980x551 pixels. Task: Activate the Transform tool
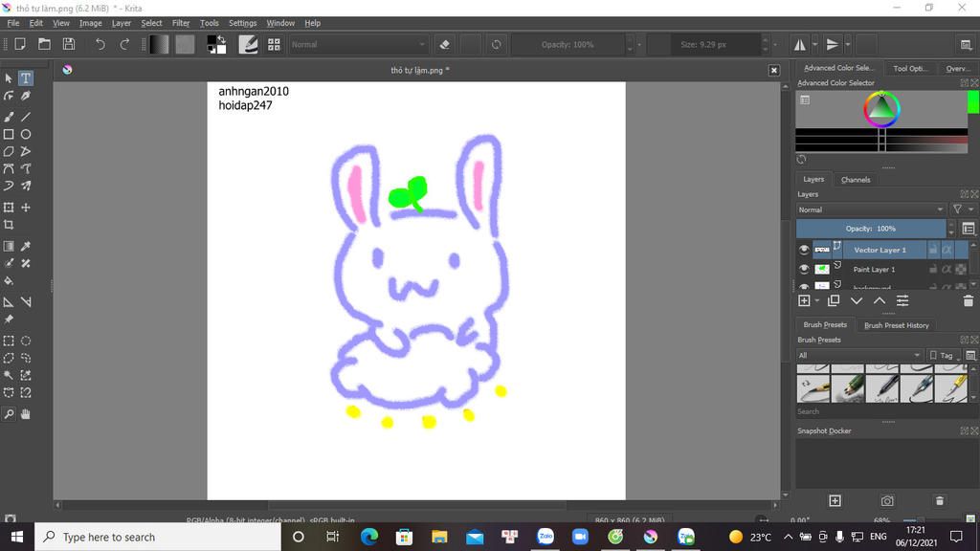click(x=8, y=208)
